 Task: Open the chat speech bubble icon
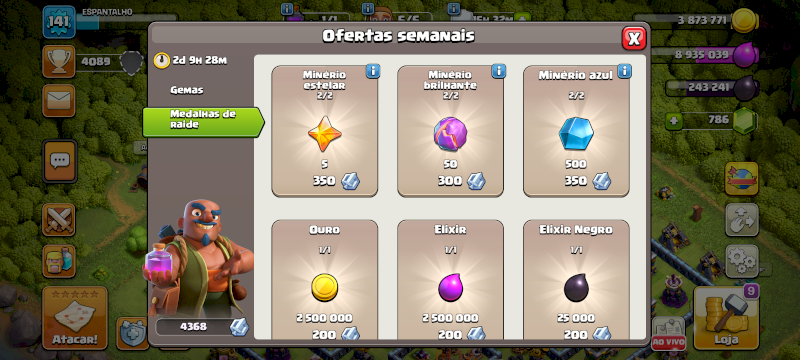point(60,161)
